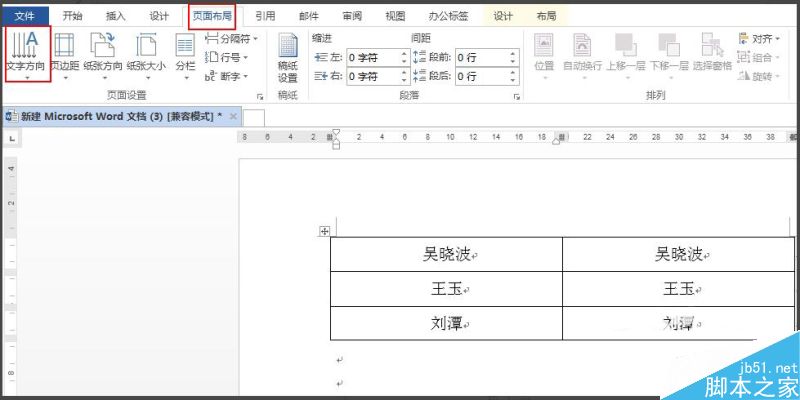This screenshot has width=800, height=400.
Task: Switch to the 视图 tab
Action: (x=395, y=16)
